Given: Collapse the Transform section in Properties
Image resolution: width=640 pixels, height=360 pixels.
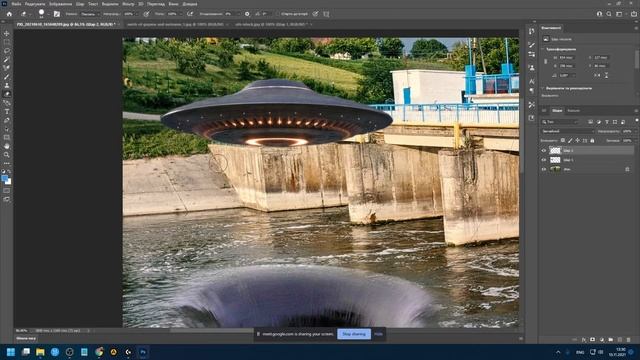Looking at the screenshot, I should [543, 49].
